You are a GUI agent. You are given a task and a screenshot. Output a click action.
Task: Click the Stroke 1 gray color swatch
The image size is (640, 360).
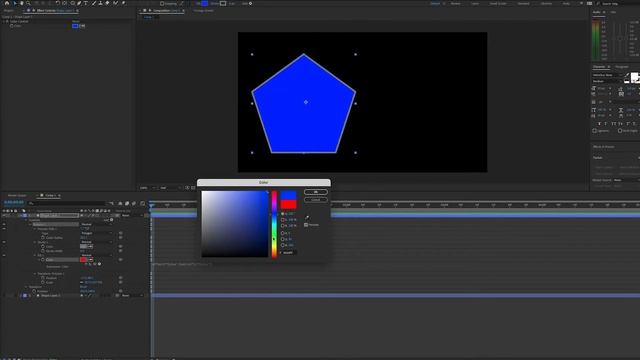(x=84, y=247)
